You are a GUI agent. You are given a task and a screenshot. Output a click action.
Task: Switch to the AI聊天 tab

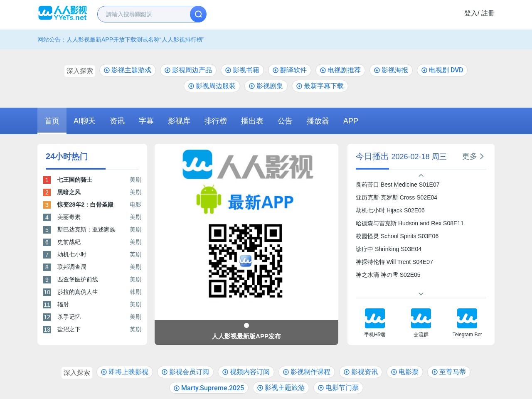click(x=84, y=121)
